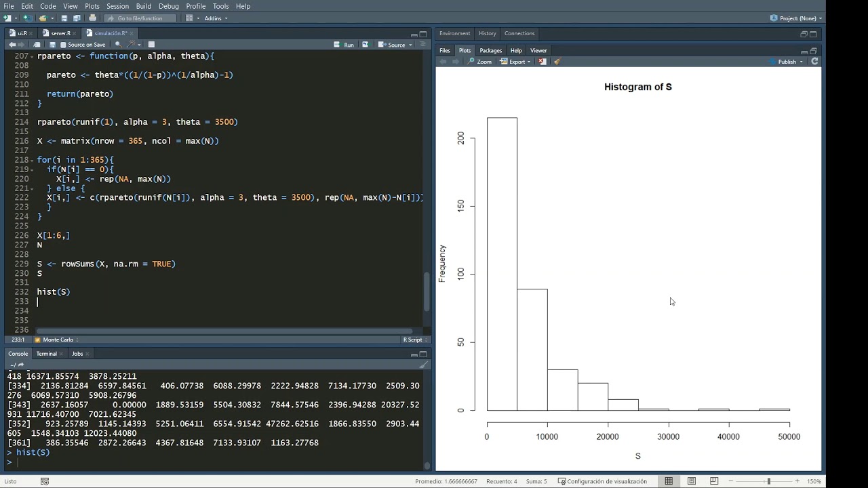Image resolution: width=868 pixels, height=488 pixels.
Task: Open the Monte Carlo section navigator
Action: (x=56, y=340)
